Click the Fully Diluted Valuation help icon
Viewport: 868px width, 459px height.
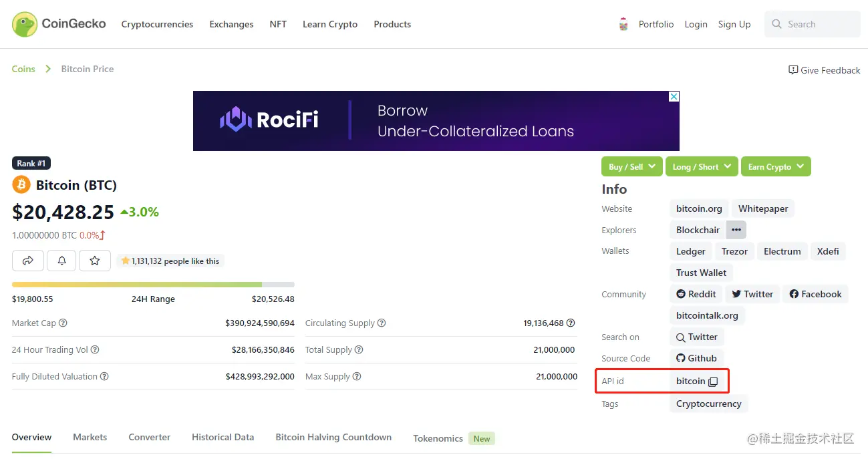[104, 377]
